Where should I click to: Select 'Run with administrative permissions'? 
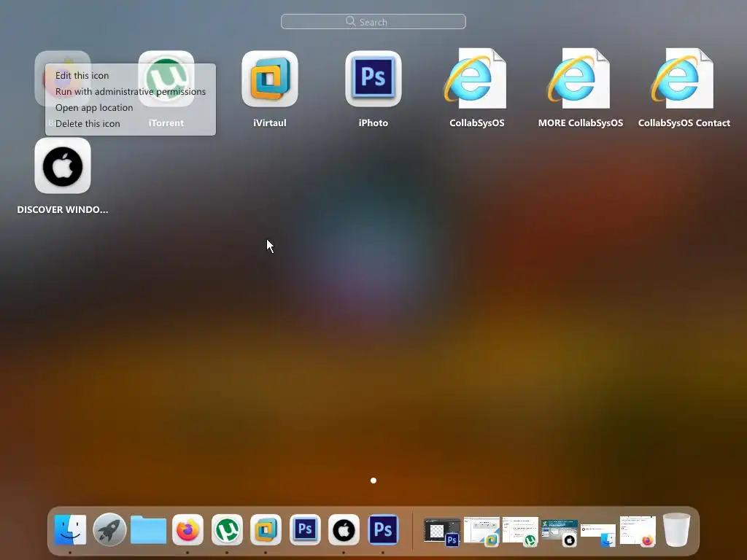131,91
